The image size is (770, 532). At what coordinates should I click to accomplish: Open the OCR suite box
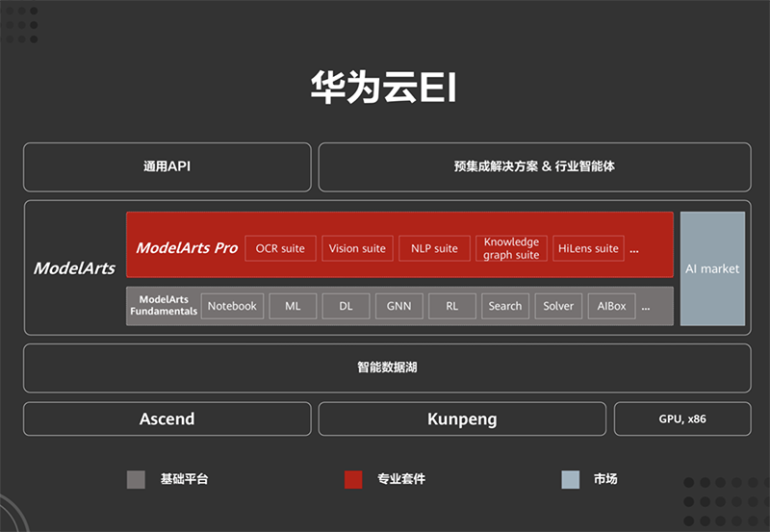coord(280,248)
